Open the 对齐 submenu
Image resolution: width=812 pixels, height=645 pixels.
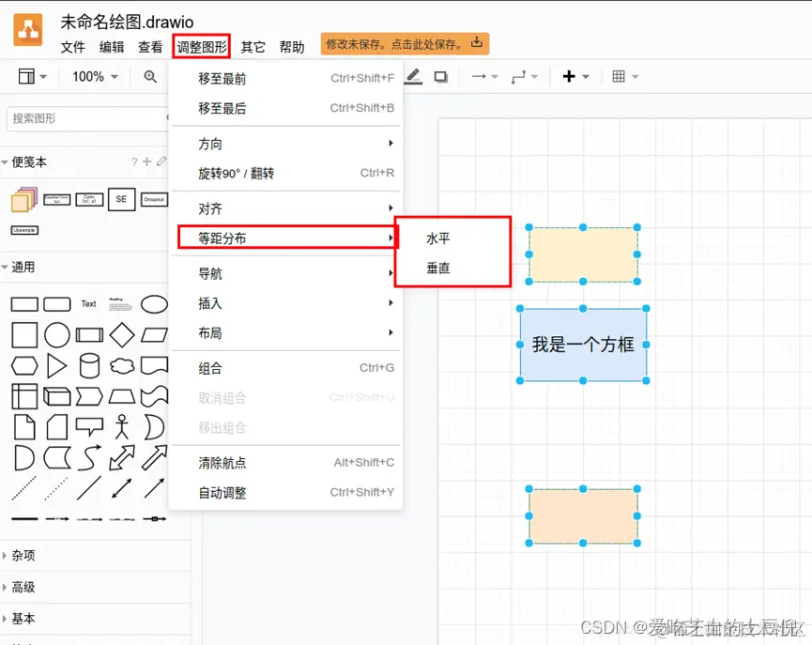(285, 208)
